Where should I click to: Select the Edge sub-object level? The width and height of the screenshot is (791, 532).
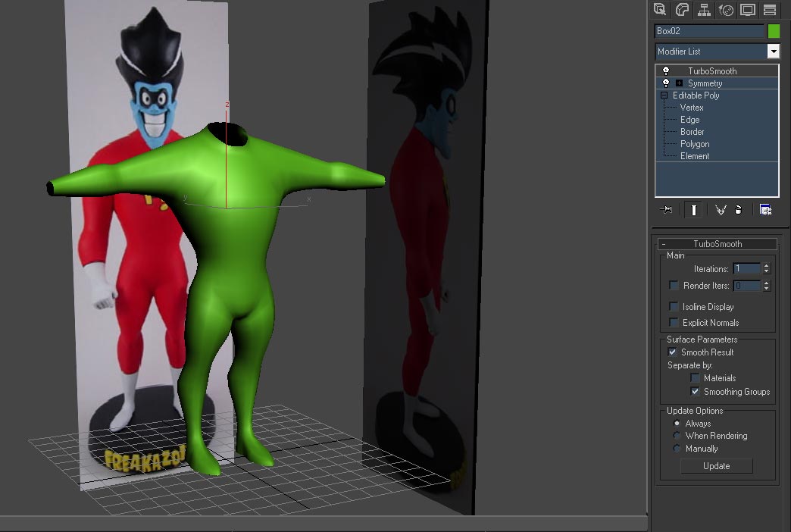(689, 120)
